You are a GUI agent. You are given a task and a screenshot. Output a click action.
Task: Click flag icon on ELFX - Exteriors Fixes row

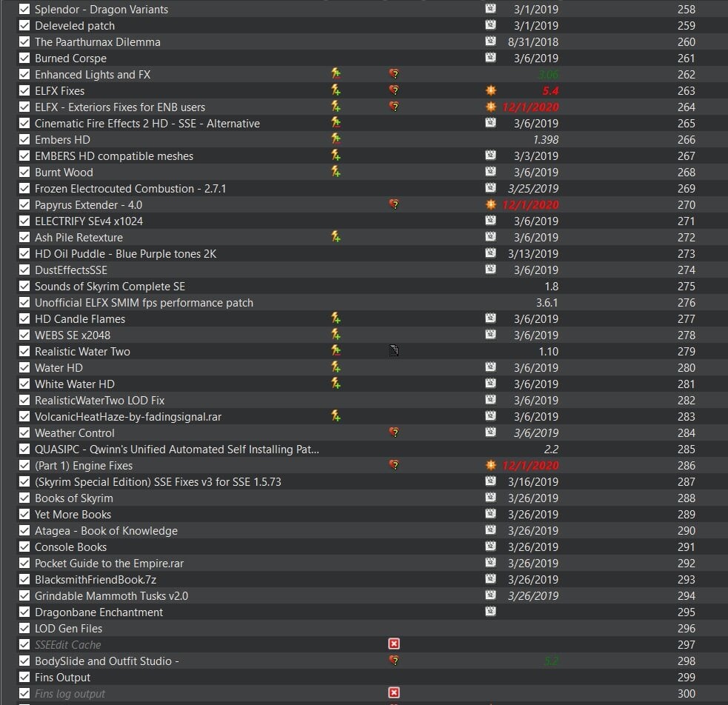click(394, 107)
